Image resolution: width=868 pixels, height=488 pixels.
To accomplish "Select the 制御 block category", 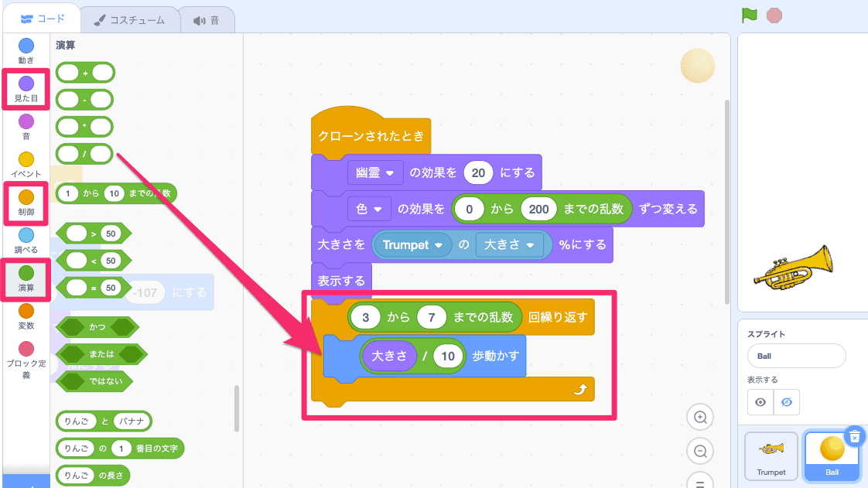I will point(26,203).
